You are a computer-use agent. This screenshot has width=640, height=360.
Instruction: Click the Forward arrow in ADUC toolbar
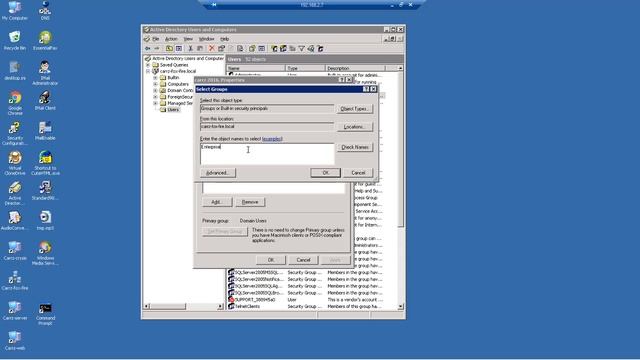(x=157, y=49)
